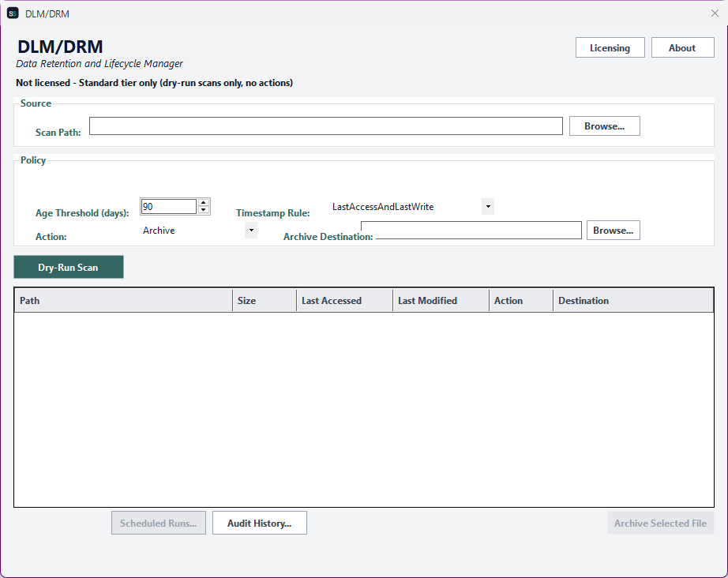
Task: Browse for a scan path folder
Action: pyautogui.click(x=604, y=126)
